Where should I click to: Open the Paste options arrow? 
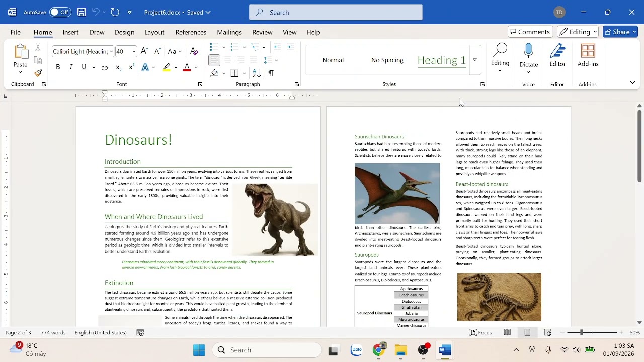pyautogui.click(x=20, y=72)
